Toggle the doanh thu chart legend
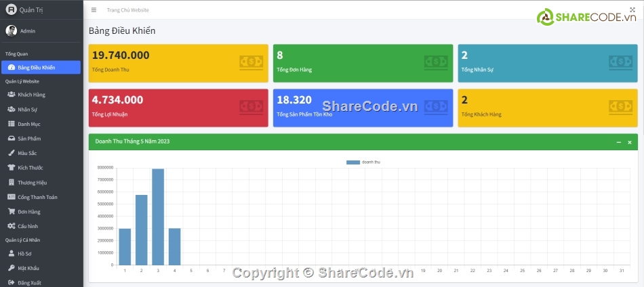Viewport: 644px width, 287px height. tap(363, 162)
